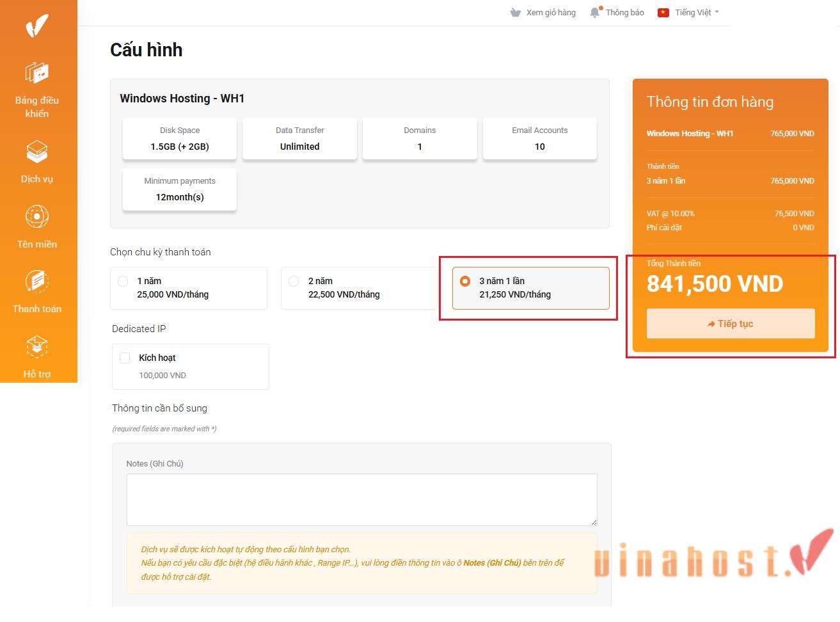Click the notification bell icon
The image size is (840, 622).
(596, 12)
